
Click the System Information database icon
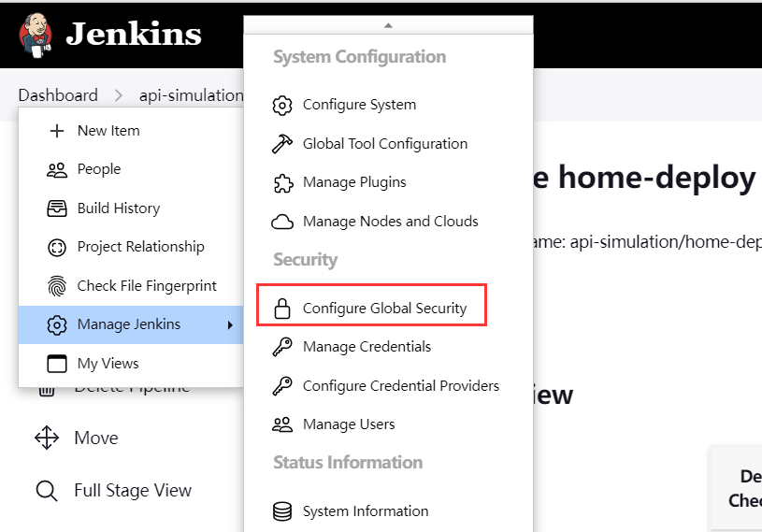point(282,511)
